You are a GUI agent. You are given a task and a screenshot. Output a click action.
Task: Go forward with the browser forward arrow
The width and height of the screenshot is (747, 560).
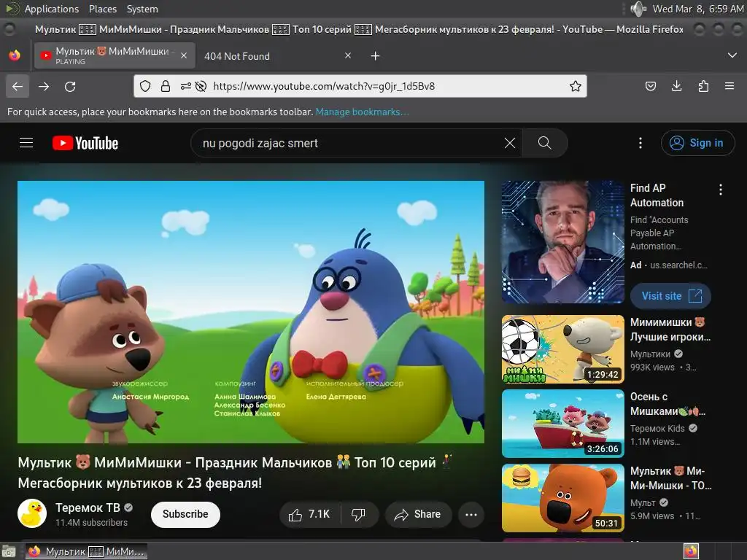[44, 86]
